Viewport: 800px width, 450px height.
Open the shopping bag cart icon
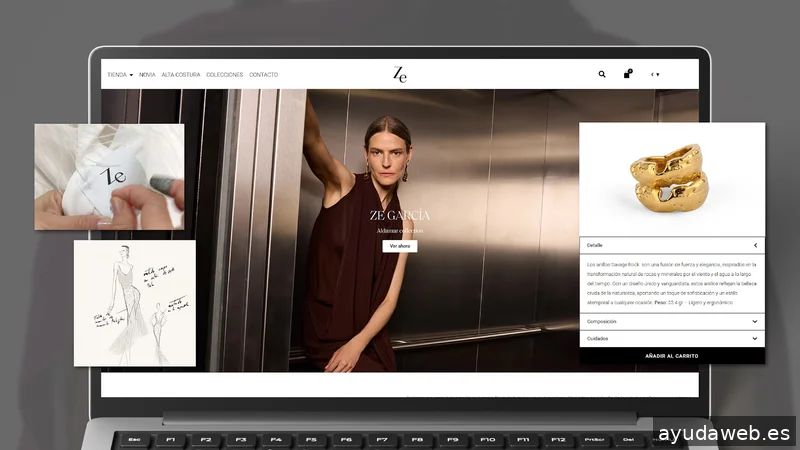point(628,74)
